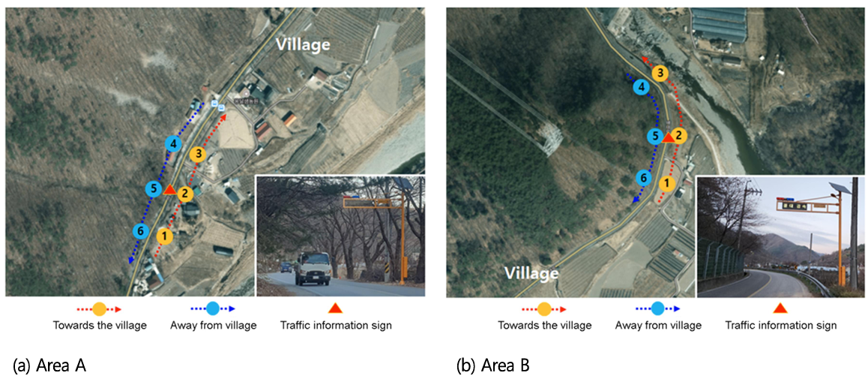The height and width of the screenshot is (376, 868).
Task: Click yellow marker 3 in Area A
Action: pyautogui.click(x=198, y=155)
